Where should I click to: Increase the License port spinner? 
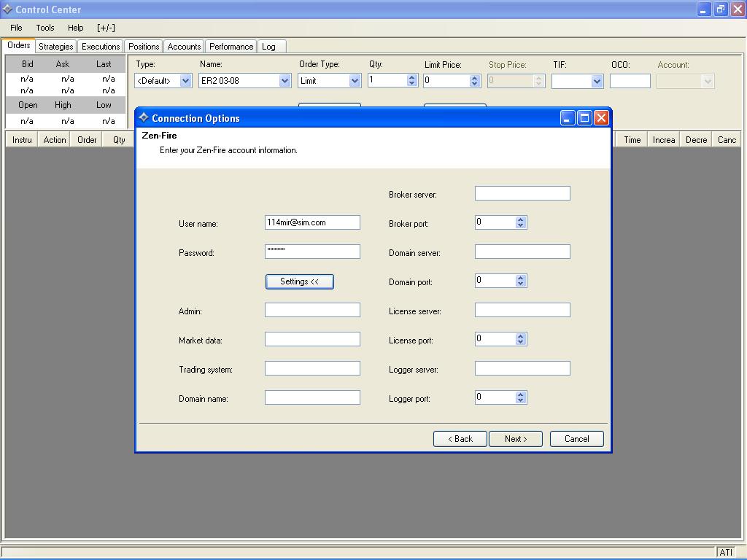[520, 336]
